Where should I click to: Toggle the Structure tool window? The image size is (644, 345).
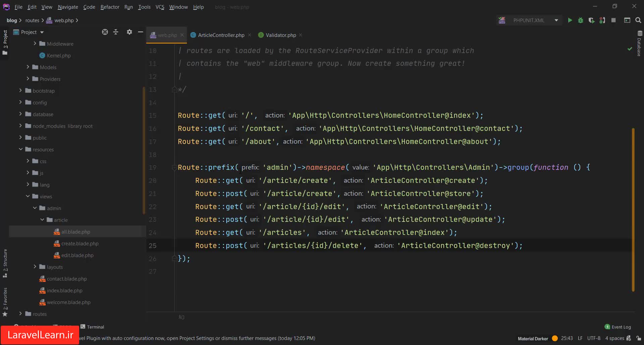[5, 263]
